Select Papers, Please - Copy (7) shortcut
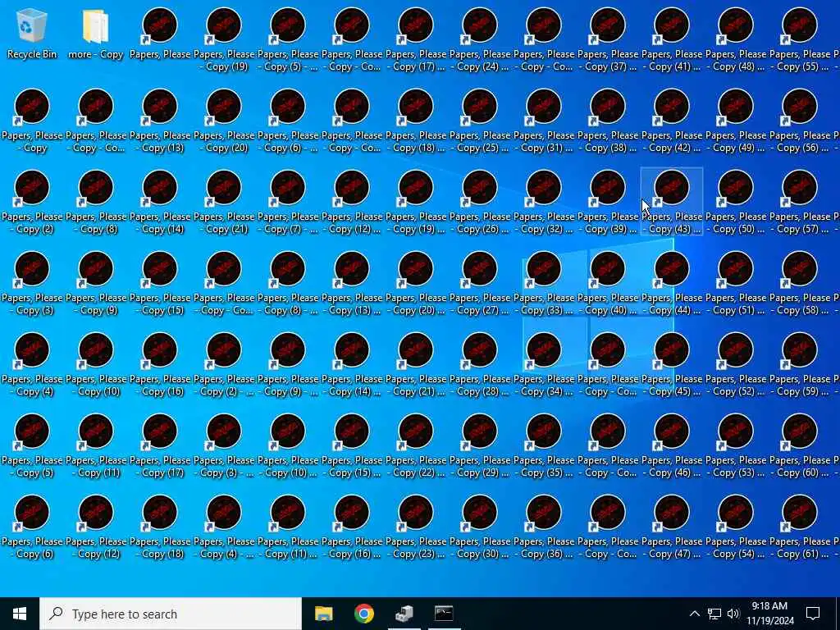Screen dimensions: 840x630 pyautogui.click(x=288, y=203)
